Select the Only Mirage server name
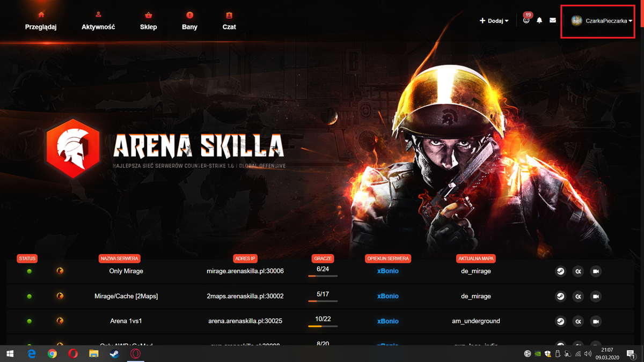Image resolution: width=644 pixels, height=362 pixels. click(x=126, y=271)
